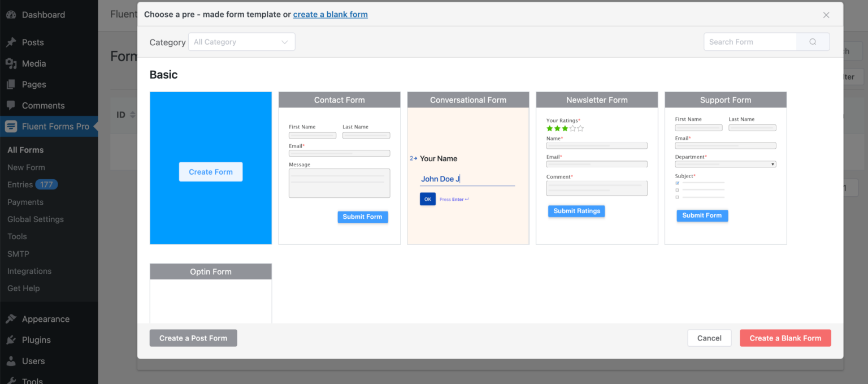Click the Pages sidebar icon

click(12, 84)
